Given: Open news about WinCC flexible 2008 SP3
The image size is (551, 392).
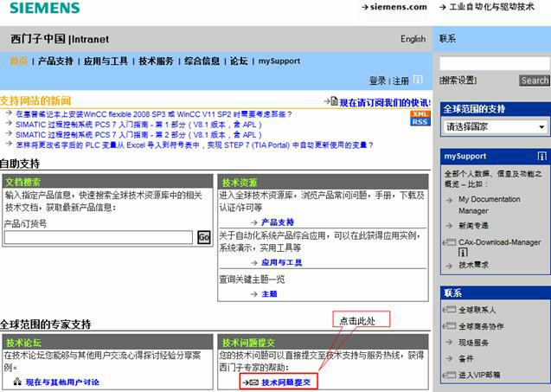Looking at the screenshot, I should click(154, 114).
